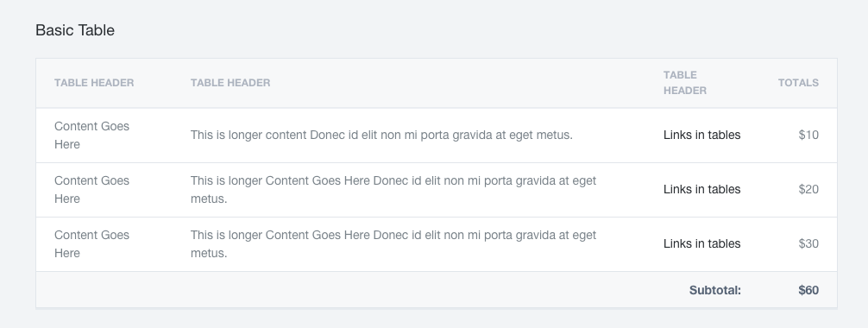868x328 pixels.
Task: Select the $30 total cell
Action: coord(808,243)
